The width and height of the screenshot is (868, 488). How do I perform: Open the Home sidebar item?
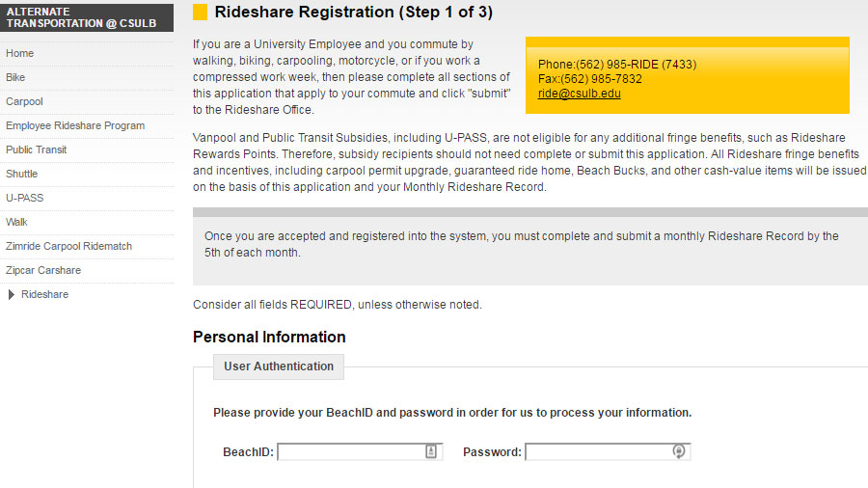[19, 54]
